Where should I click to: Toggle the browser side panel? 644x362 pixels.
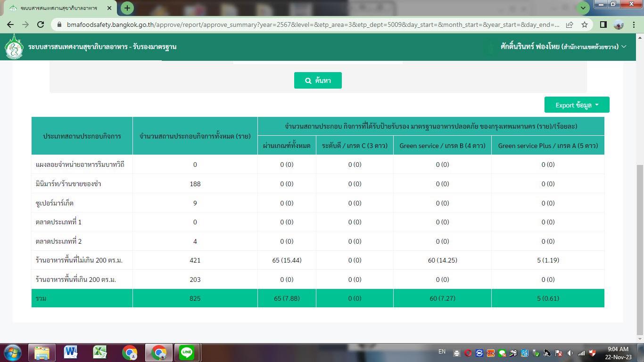pyautogui.click(x=603, y=25)
